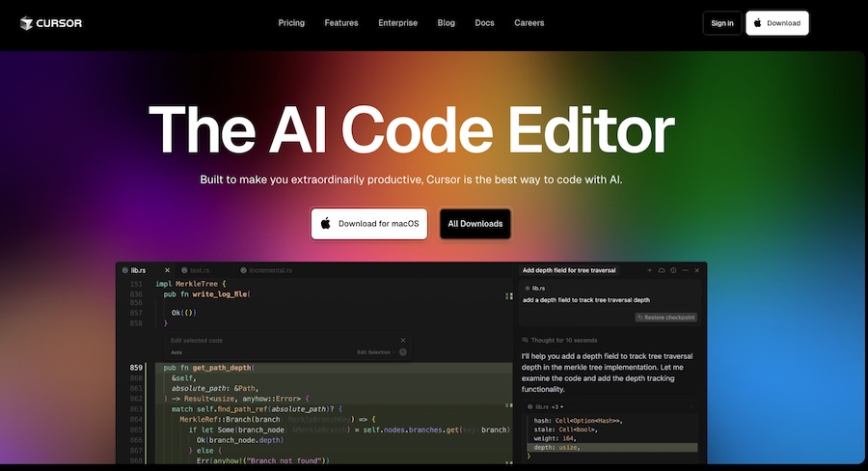
Task: Click the lib.rs +3 diff header
Action: 545,406
